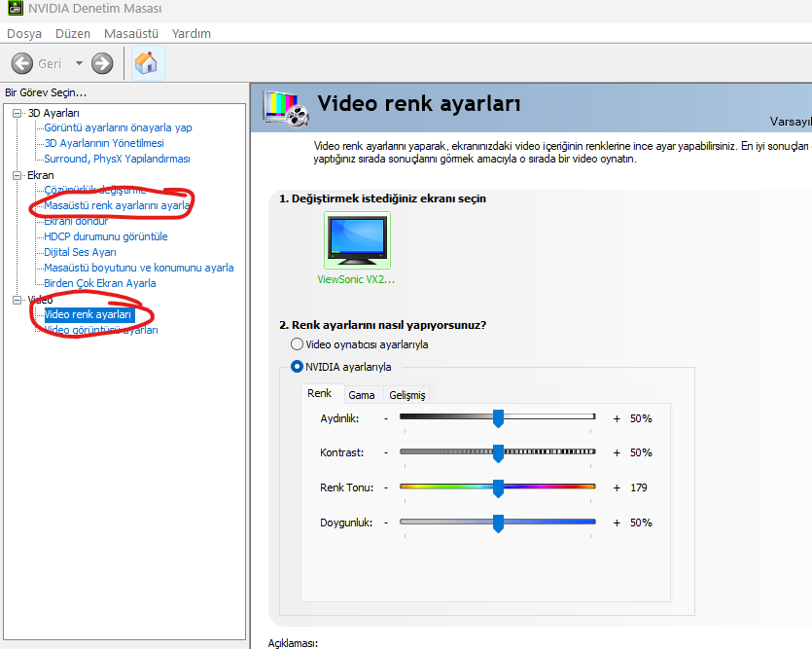
Task: Open Masaüstü renk ayarlarını ayarla
Action: [x=117, y=205]
